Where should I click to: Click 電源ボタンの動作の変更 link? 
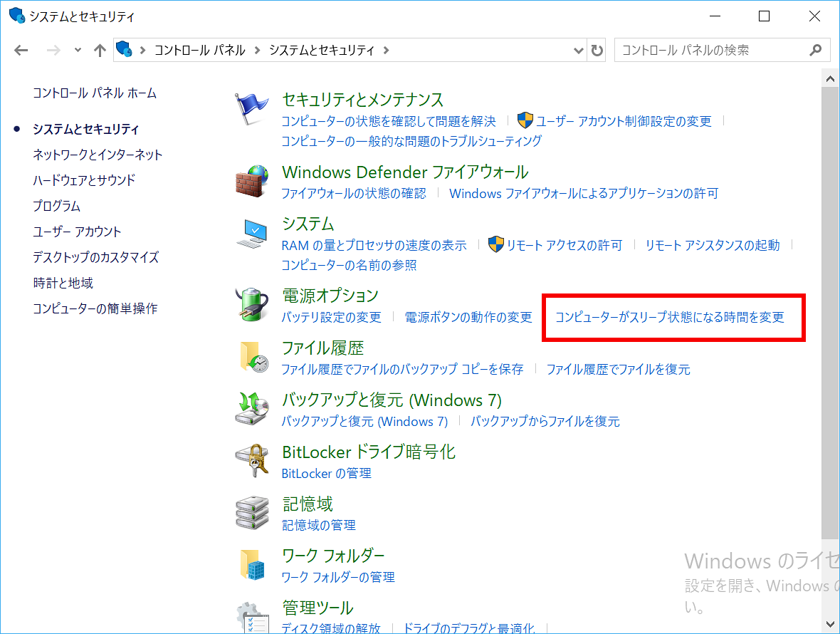[468, 317]
